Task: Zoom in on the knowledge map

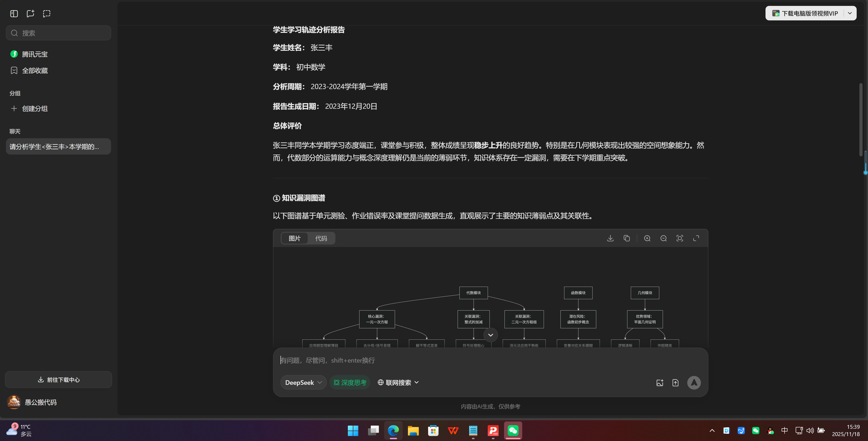Action: pyautogui.click(x=647, y=238)
